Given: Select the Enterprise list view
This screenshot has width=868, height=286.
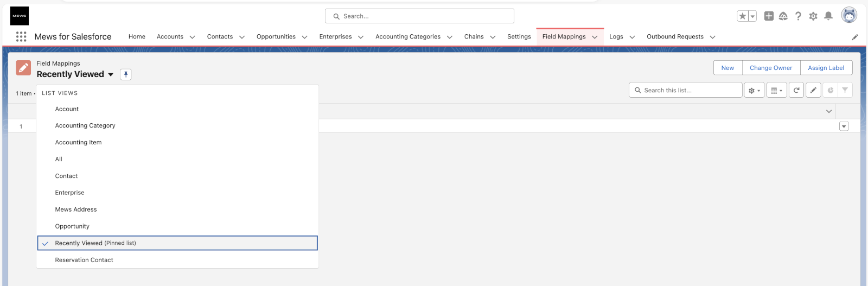Looking at the screenshot, I should [177, 193].
